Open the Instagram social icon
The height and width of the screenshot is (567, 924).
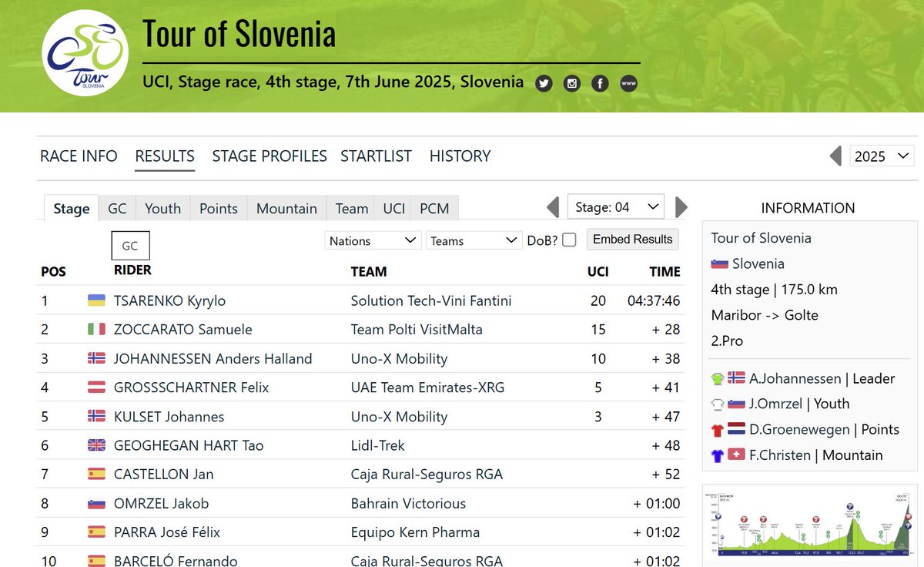point(572,84)
